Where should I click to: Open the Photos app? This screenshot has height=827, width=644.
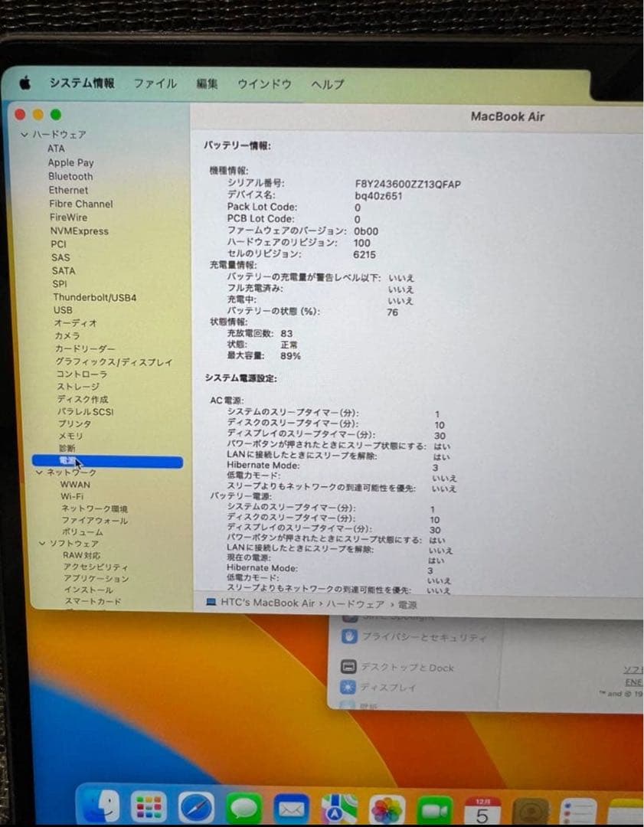384,809
